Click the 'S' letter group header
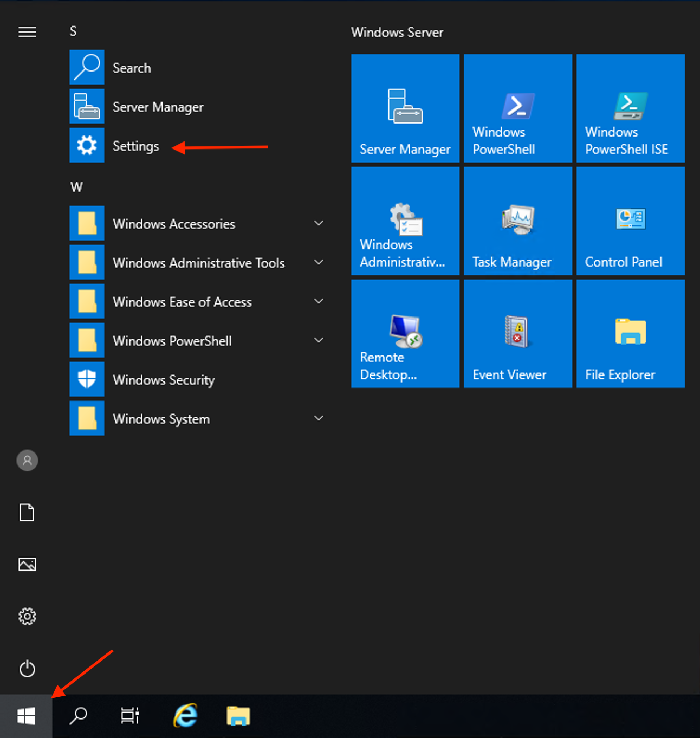 click(x=73, y=31)
